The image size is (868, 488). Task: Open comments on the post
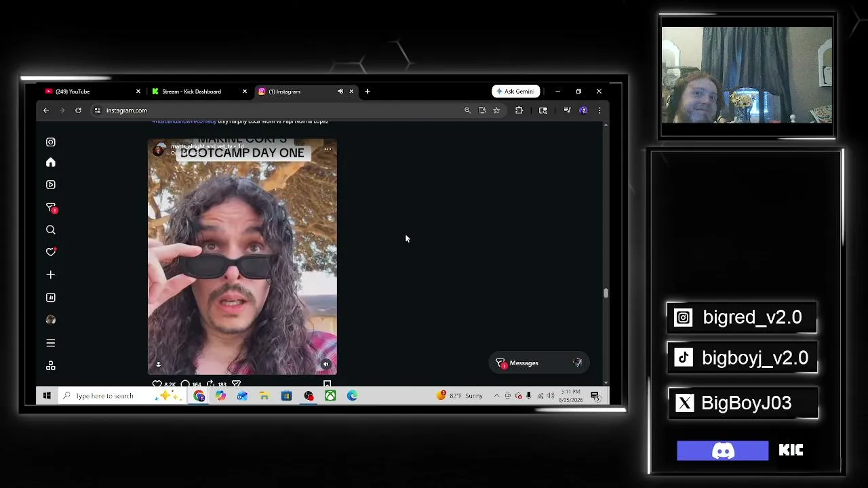(185, 384)
